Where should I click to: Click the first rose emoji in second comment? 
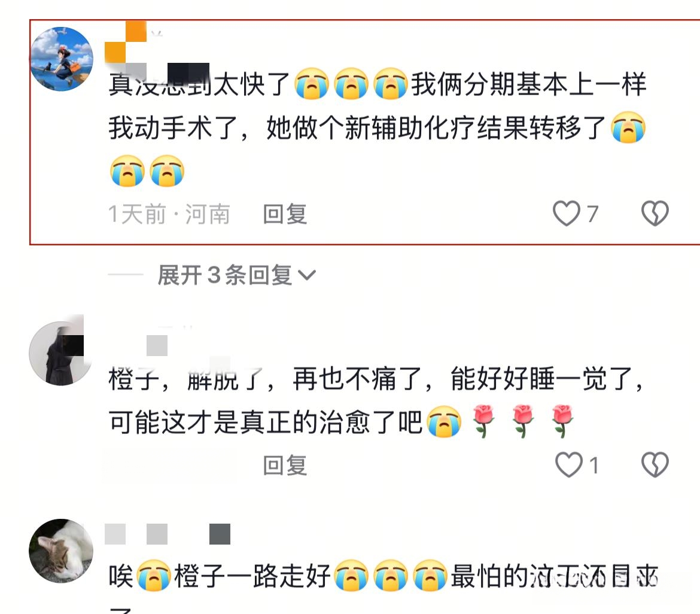[x=483, y=421]
